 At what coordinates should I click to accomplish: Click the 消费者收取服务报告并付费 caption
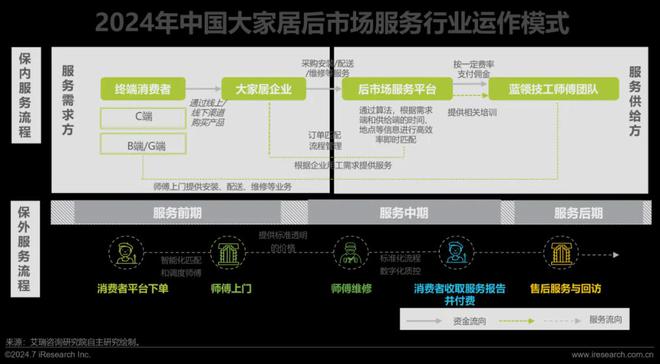tap(459, 295)
